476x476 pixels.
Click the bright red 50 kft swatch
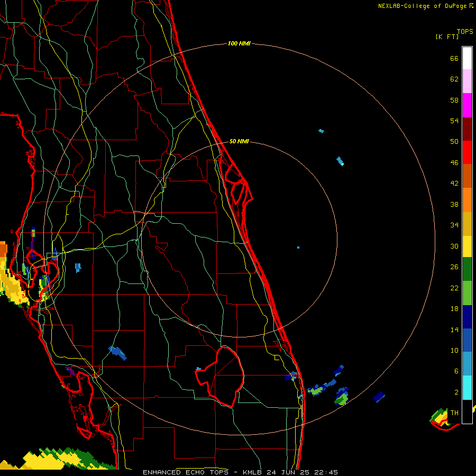[x=467, y=152]
